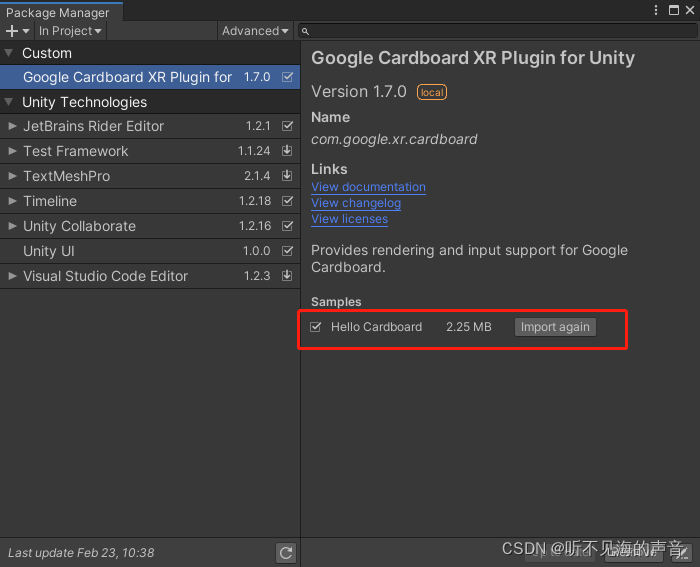Open the In Project filter dropdown
Viewport: 700px width, 567px height.
(70, 31)
